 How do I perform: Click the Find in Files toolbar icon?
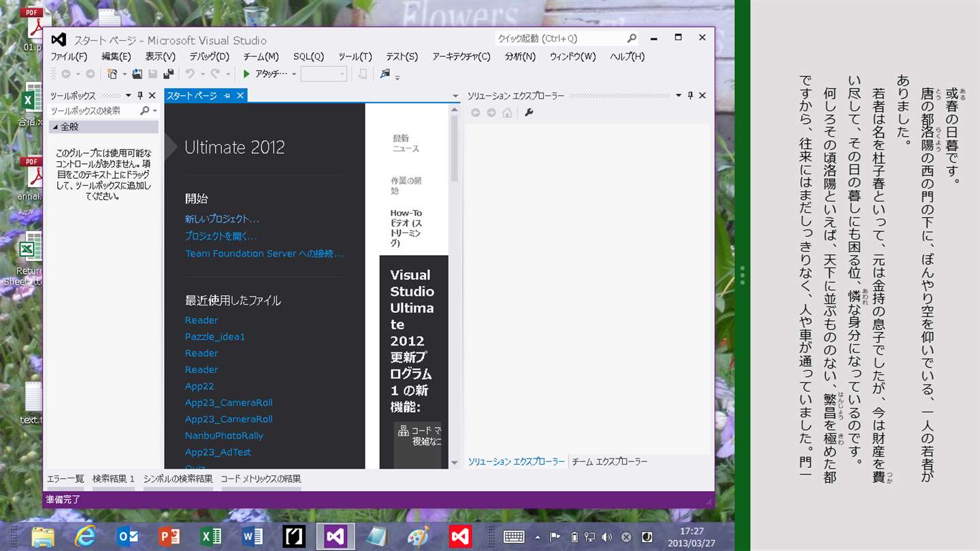[x=385, y=74]
